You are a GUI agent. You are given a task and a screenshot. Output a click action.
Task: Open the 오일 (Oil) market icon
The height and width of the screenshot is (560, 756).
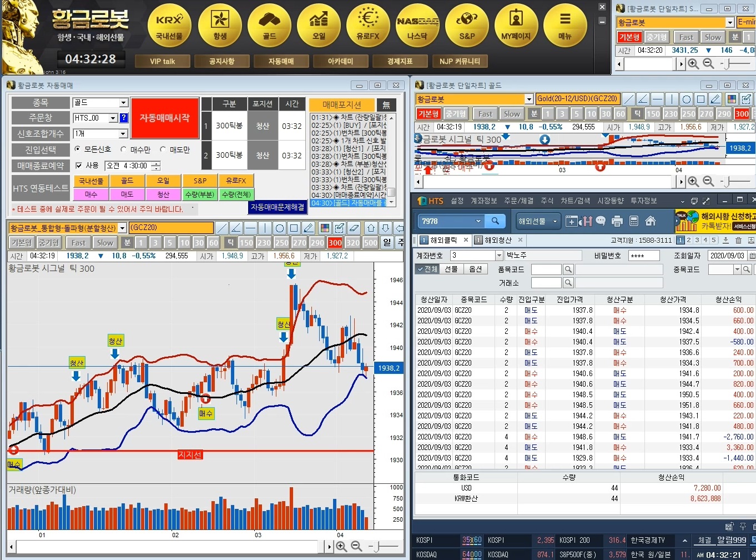coord(319,25)
